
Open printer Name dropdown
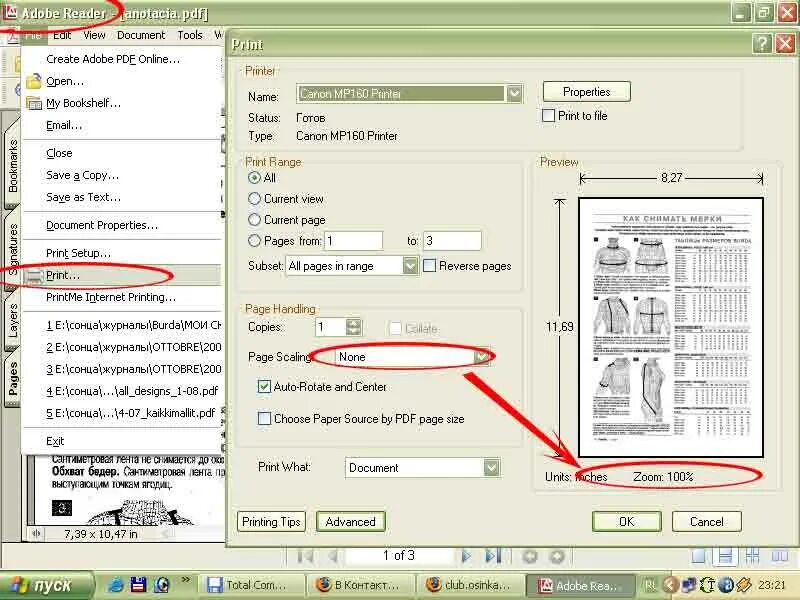[514, 94]
